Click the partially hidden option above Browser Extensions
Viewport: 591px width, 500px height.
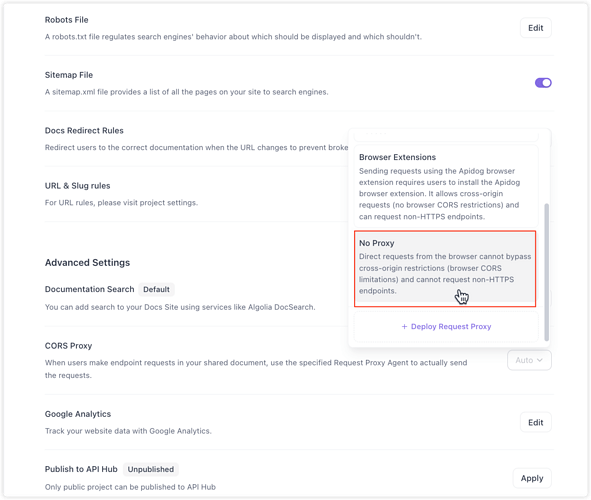(x=446, y=135)
